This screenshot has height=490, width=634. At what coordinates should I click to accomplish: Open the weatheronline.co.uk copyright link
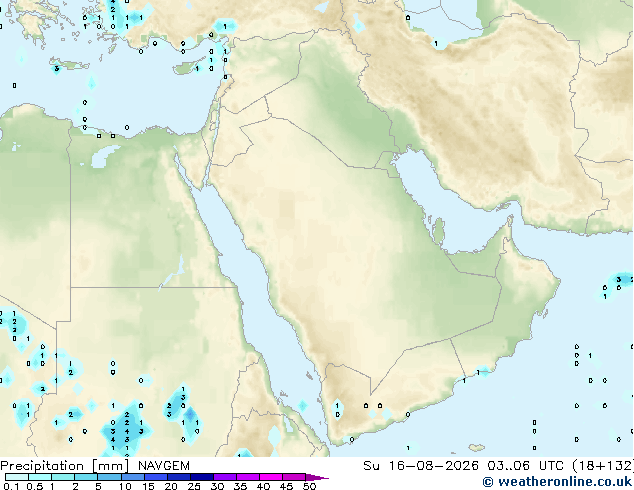point(558,482)
